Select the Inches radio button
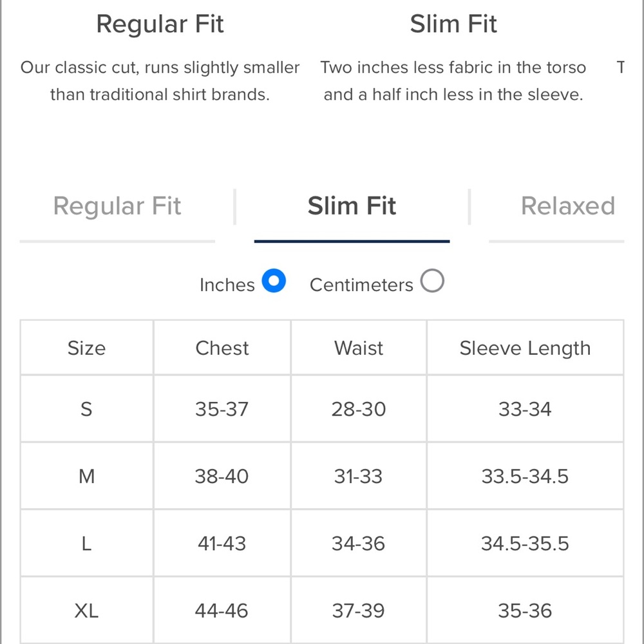 point(274,281)
